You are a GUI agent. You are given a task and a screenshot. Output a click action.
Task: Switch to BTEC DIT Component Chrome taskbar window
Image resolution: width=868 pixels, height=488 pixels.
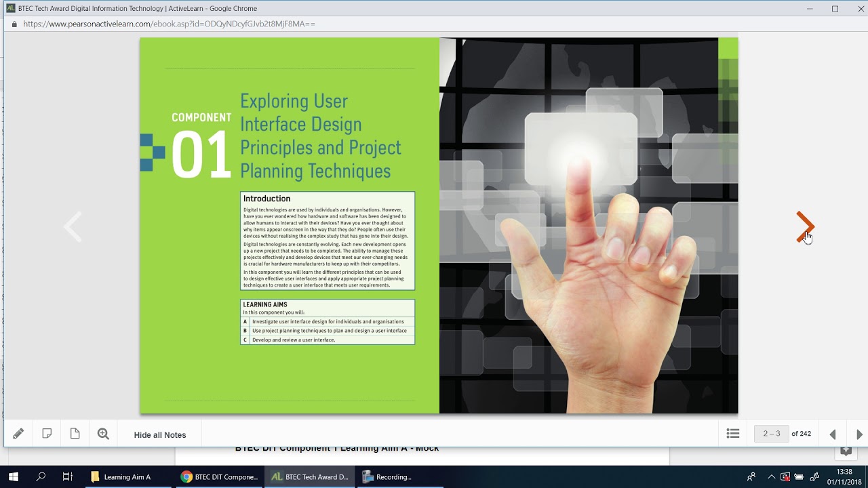219,476
